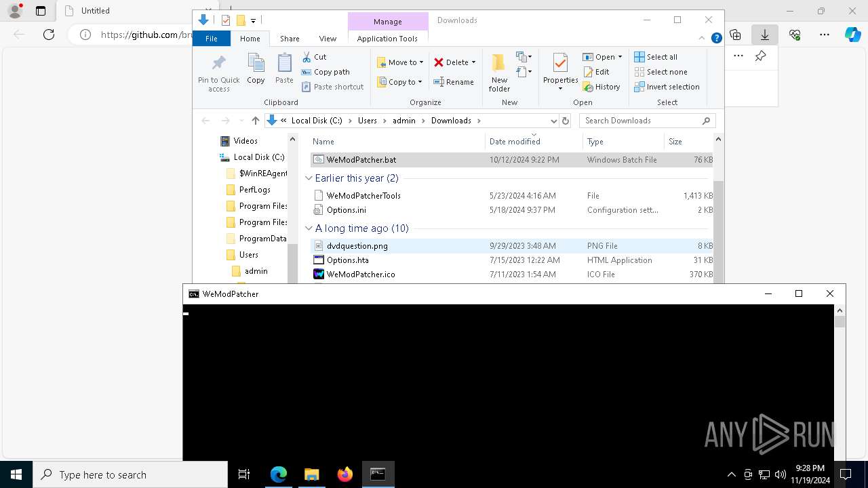Click Copy path in Clipboard group
This screenshot has width=868, height=488.
(325, 72)
